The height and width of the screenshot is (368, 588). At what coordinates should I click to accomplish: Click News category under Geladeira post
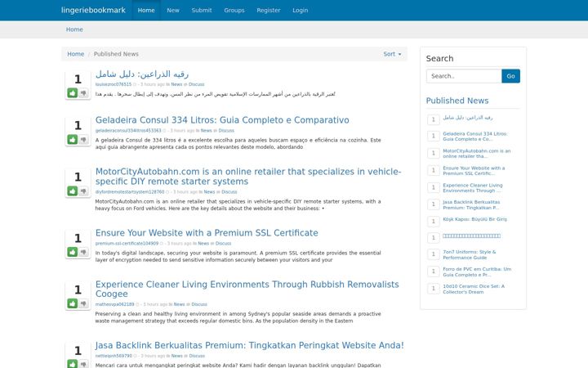pyautogui.click(x=207, y=131)
